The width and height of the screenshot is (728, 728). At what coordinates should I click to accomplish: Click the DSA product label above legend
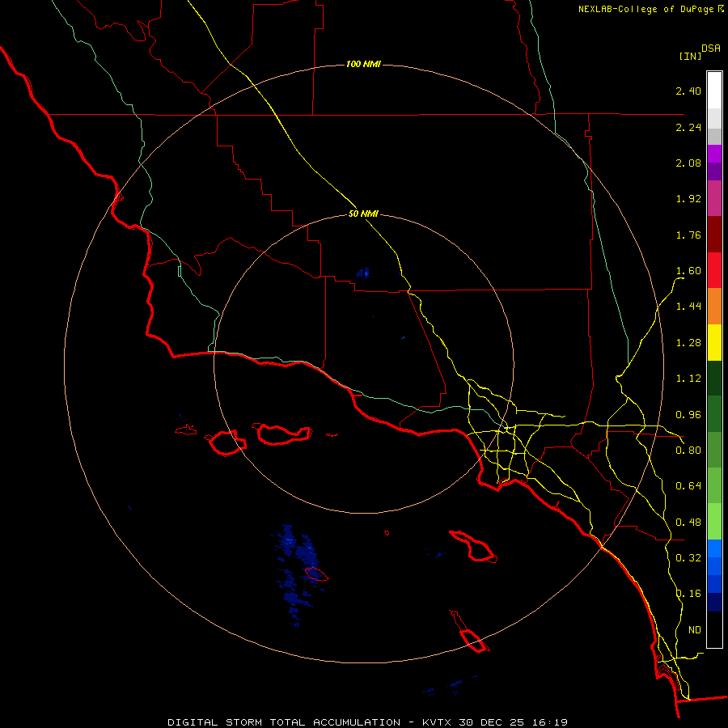coord(711,49)
